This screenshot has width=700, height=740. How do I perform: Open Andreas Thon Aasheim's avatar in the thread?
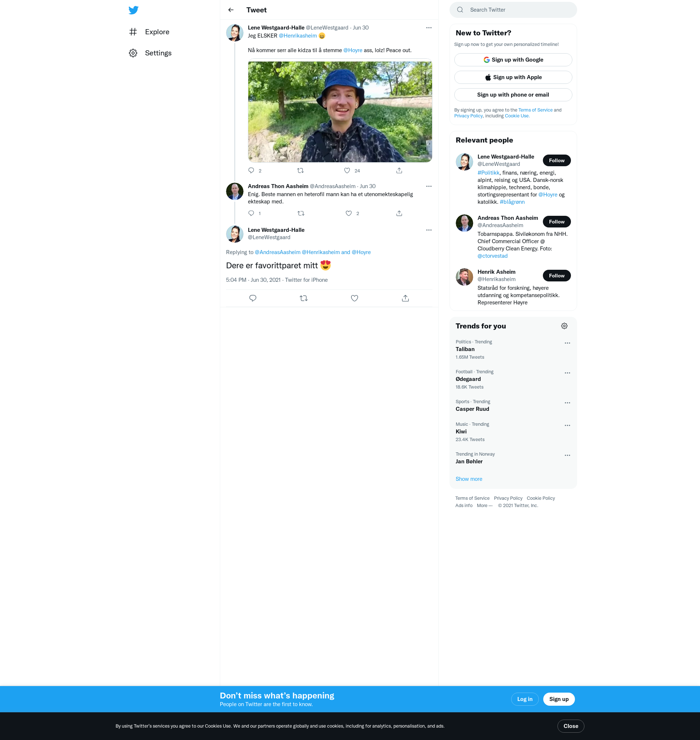[235, 191]
